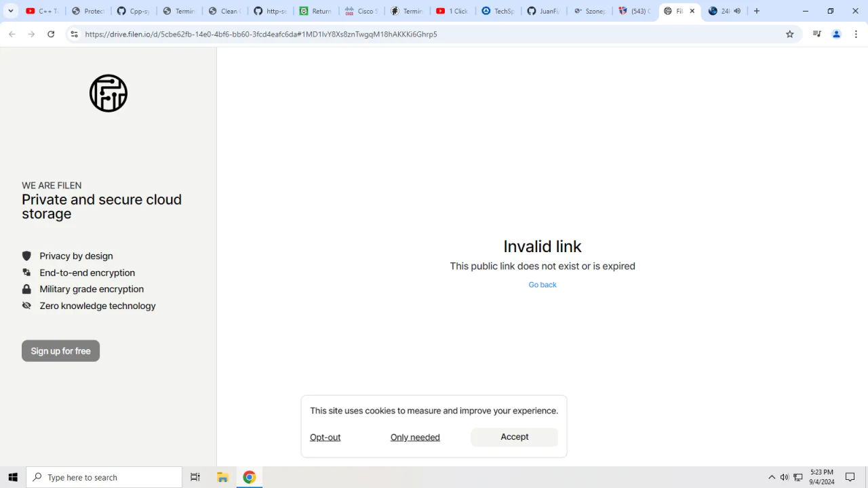Open Task View on the taskbar
The width and height of the screenshot is (868, 488).
pos(195,477)
